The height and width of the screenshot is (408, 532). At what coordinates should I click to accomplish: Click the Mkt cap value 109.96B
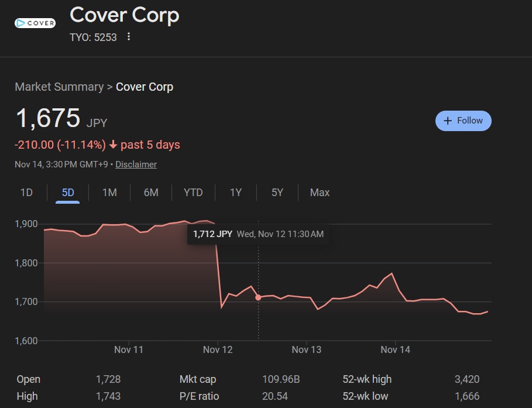point(281,379)
